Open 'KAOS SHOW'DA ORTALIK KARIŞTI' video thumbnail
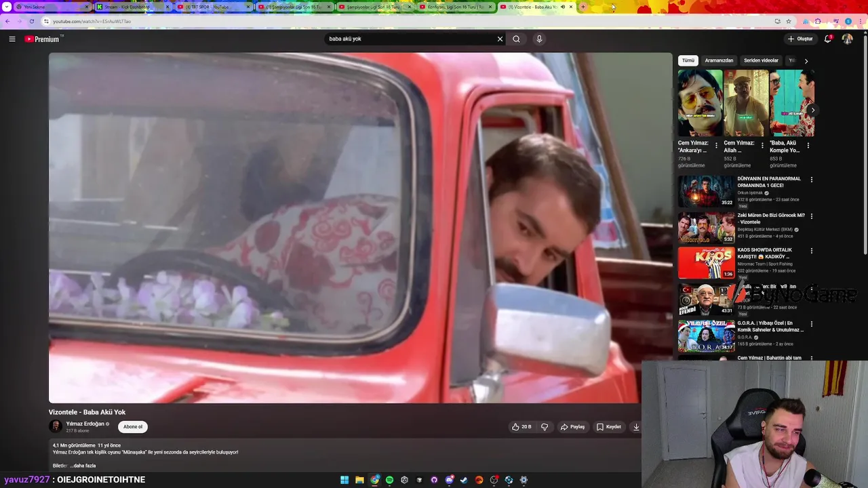 707,264
